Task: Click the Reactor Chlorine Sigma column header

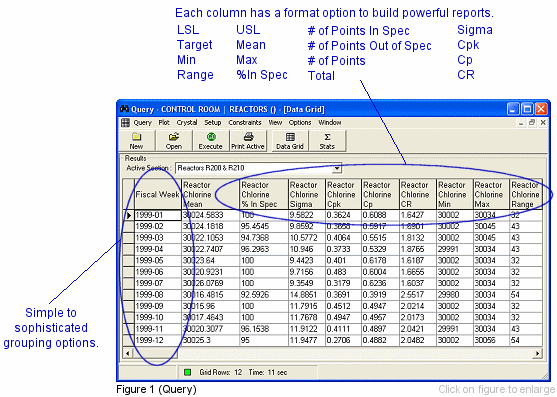Action: pos(307,194)
